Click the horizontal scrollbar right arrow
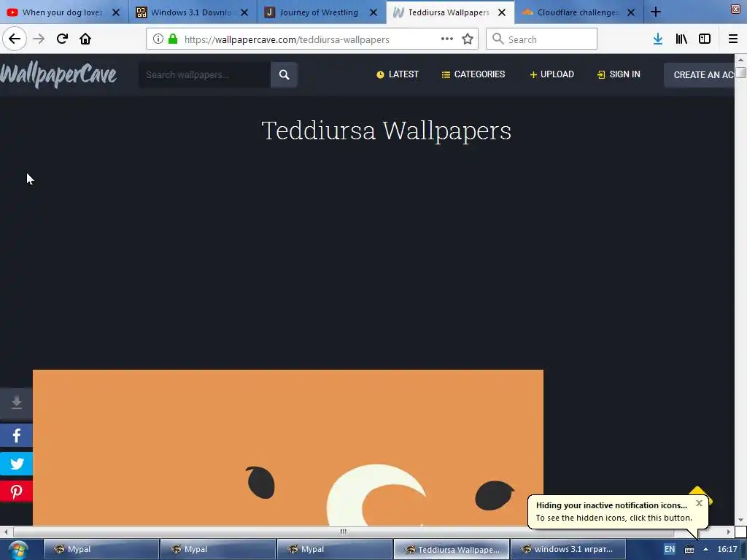 point(728,532)
